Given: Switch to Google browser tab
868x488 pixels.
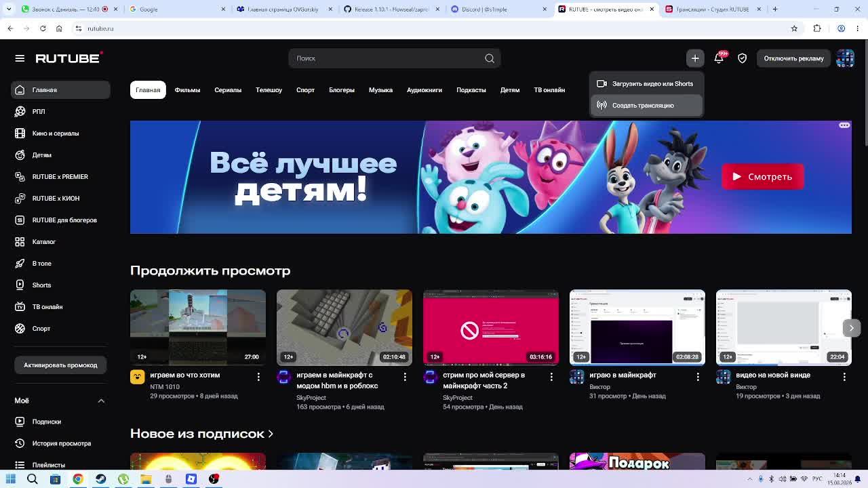Looking at the screenshot, I should pos(176,9).
